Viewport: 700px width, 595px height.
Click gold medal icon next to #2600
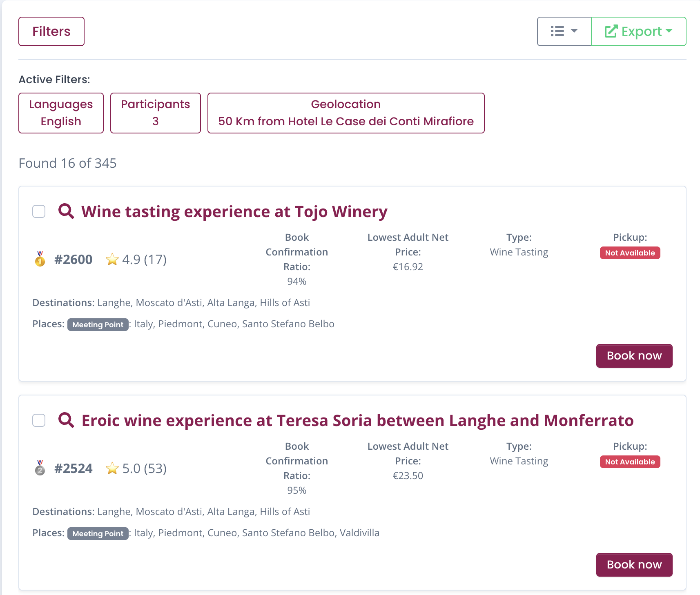(40, 259)
